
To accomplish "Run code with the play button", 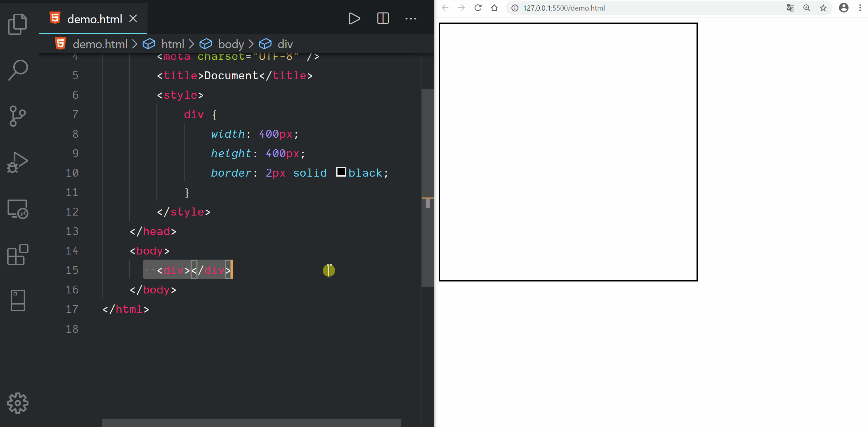I will [x=354, y=18].
